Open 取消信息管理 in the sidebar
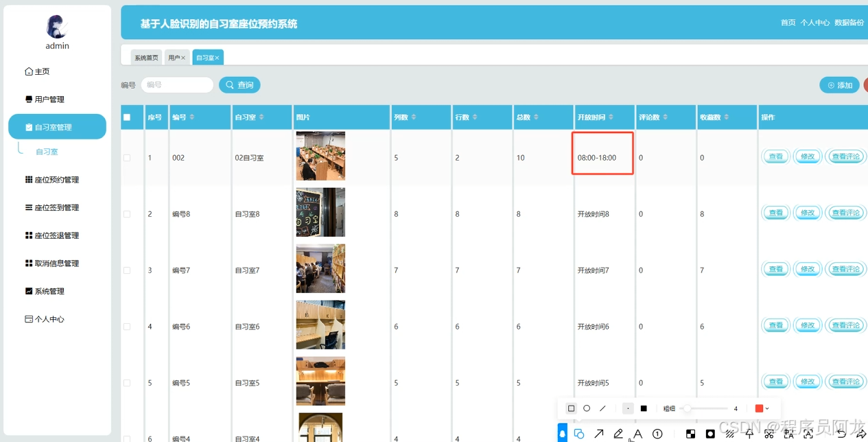868x442 pixels. [52, 264]
